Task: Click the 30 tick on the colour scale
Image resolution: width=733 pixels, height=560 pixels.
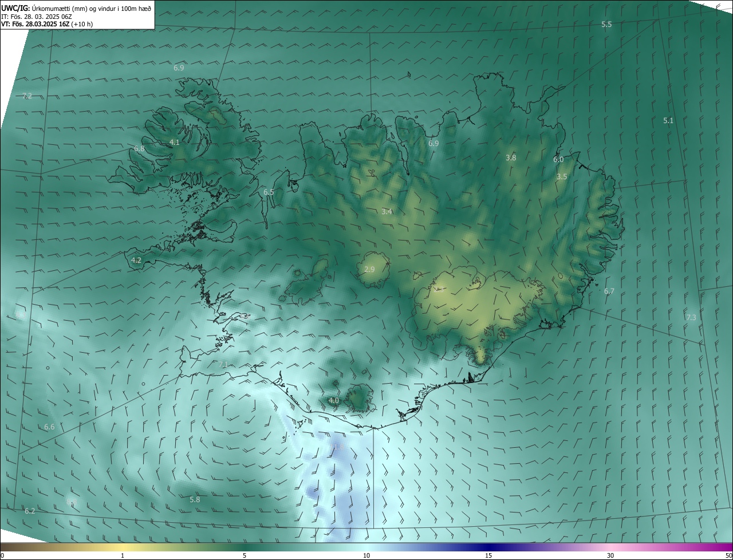Action: (610, 555)
